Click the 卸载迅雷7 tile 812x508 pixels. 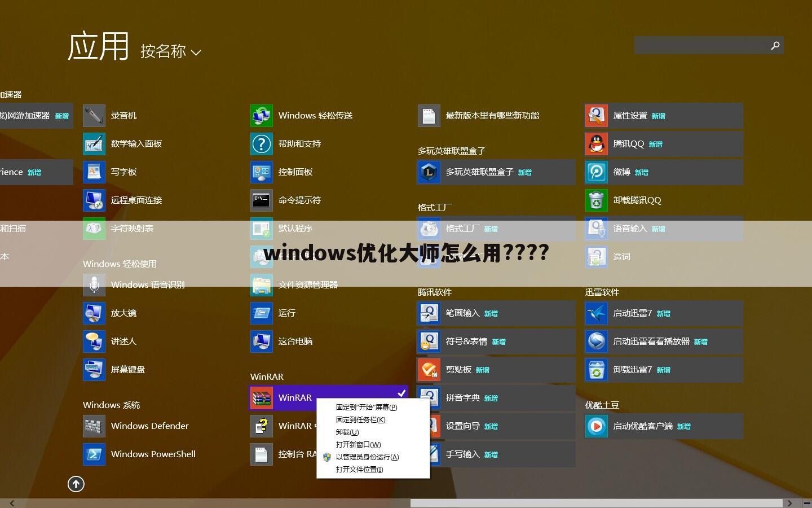664,370
